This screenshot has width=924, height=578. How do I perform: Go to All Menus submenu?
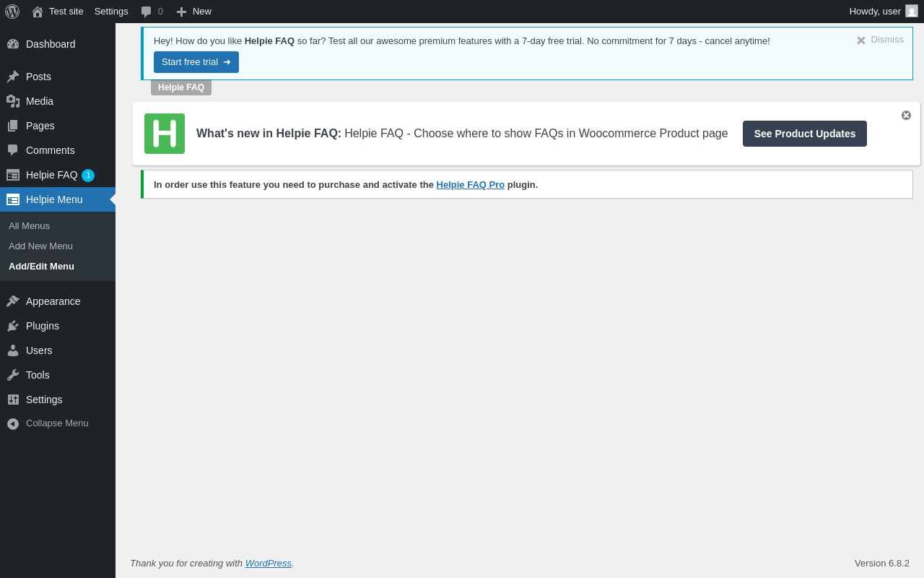(29, 226)
